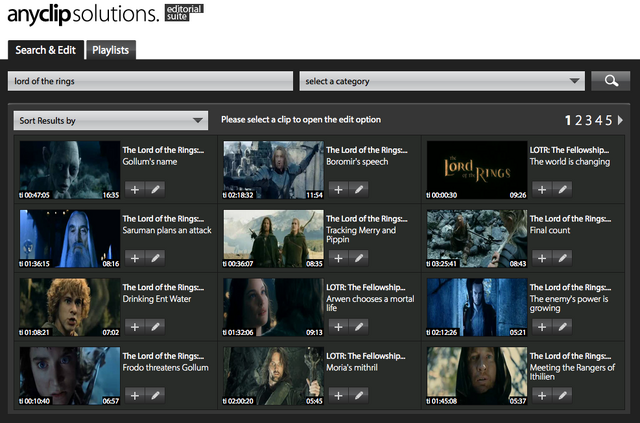Click the Frodo threatens Gollum title text
This screenshot has height=423, width=640.
tap(165, 367)
